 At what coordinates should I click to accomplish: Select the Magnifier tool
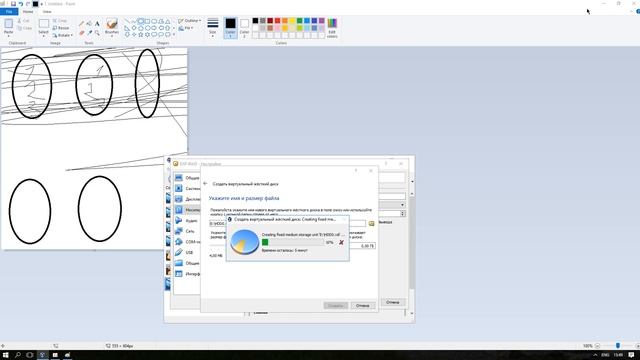(x=97, y=32)
